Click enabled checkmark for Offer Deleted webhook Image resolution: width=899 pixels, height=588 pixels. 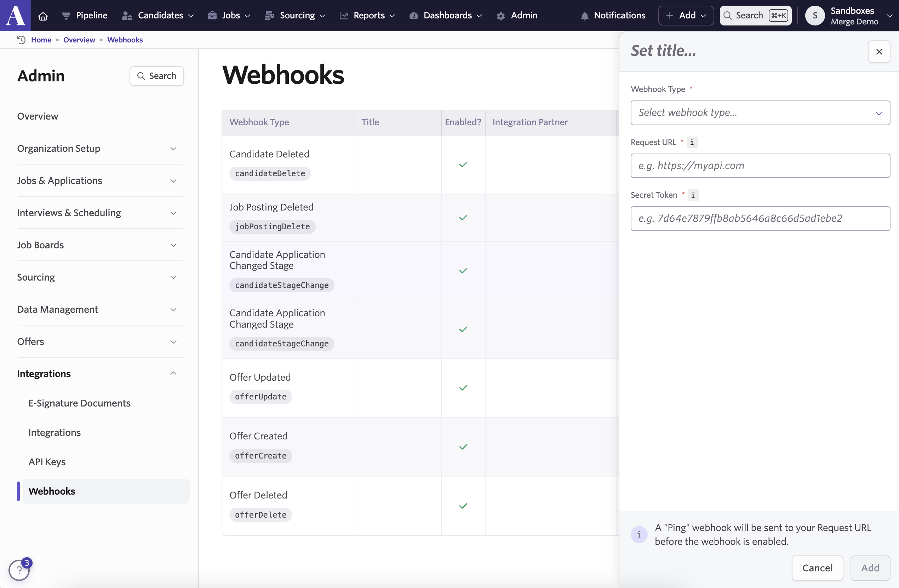[463, 506]
